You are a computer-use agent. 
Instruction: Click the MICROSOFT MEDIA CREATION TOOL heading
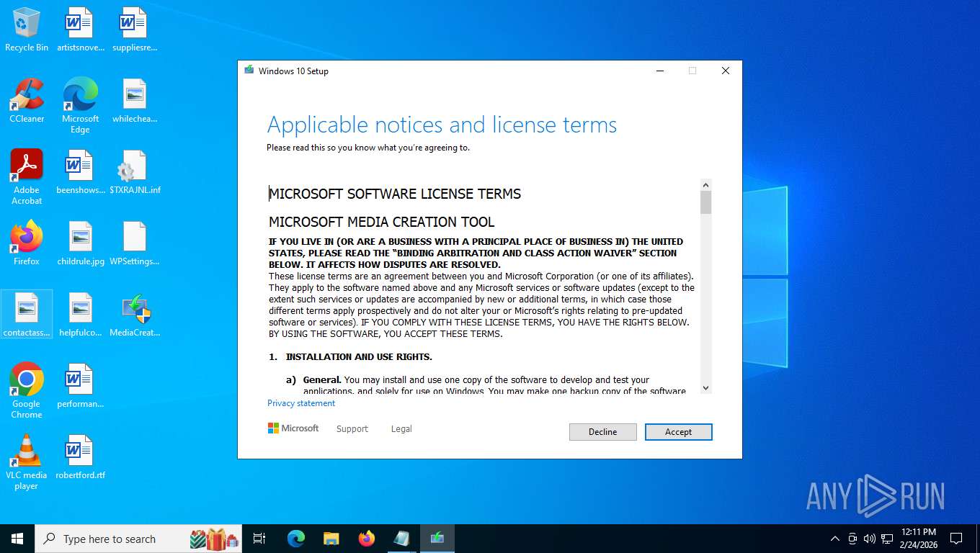tap(382, 222)
